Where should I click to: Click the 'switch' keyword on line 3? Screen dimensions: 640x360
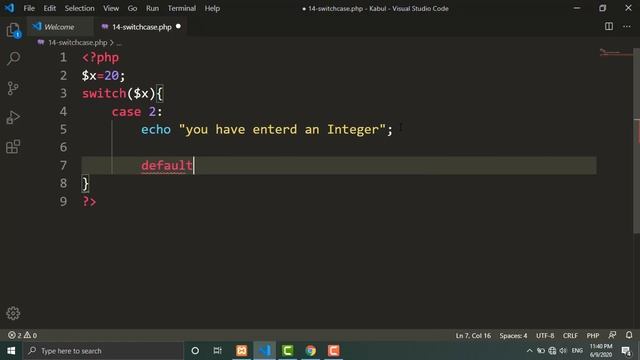(104, 93)
